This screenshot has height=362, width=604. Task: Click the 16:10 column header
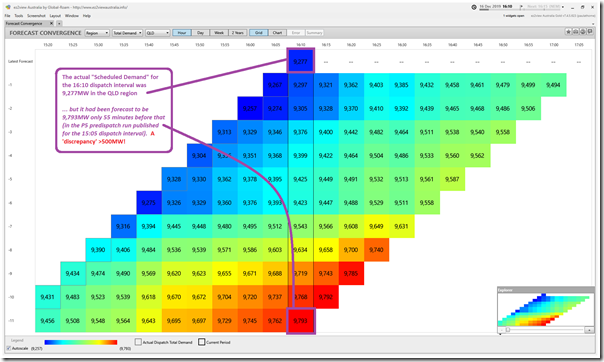click(300, 45)
